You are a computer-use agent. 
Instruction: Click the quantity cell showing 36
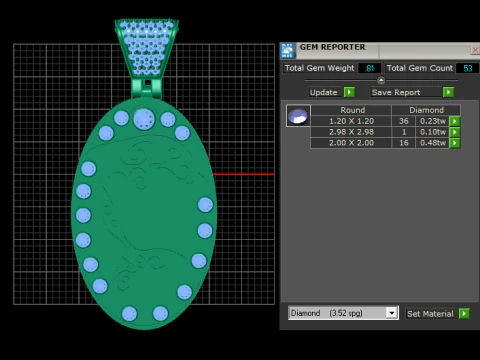click(x=404, y=121)
